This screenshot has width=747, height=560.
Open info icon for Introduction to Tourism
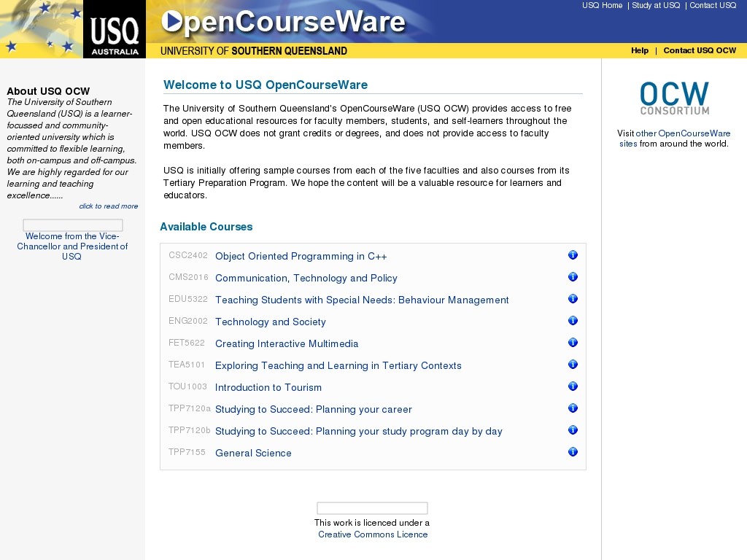point(573,386)
